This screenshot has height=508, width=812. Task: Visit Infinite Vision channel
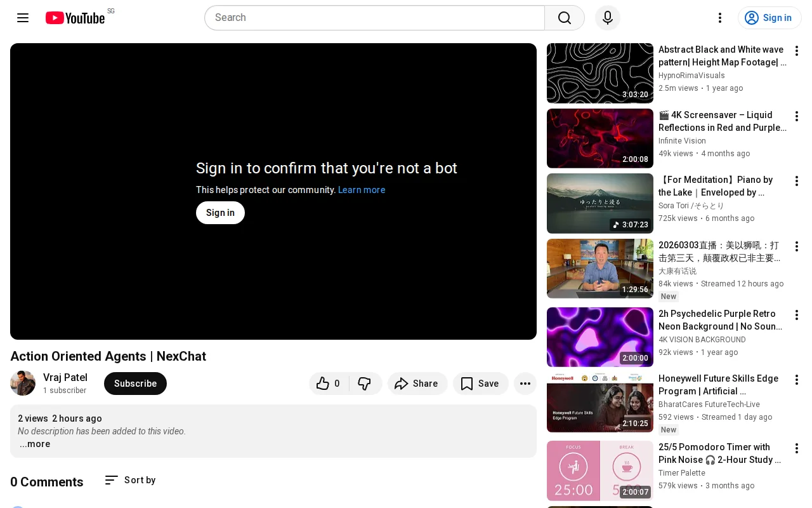[682, 141]
